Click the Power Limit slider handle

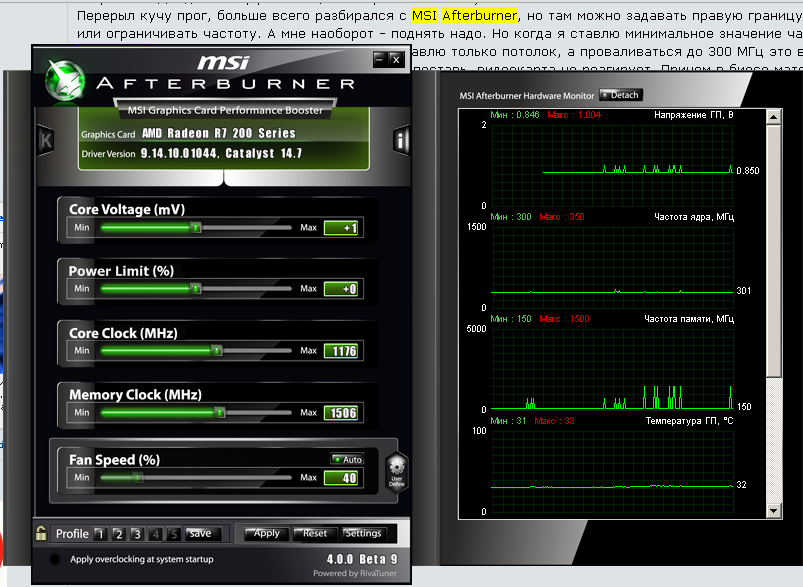click(x=196, y=289)
